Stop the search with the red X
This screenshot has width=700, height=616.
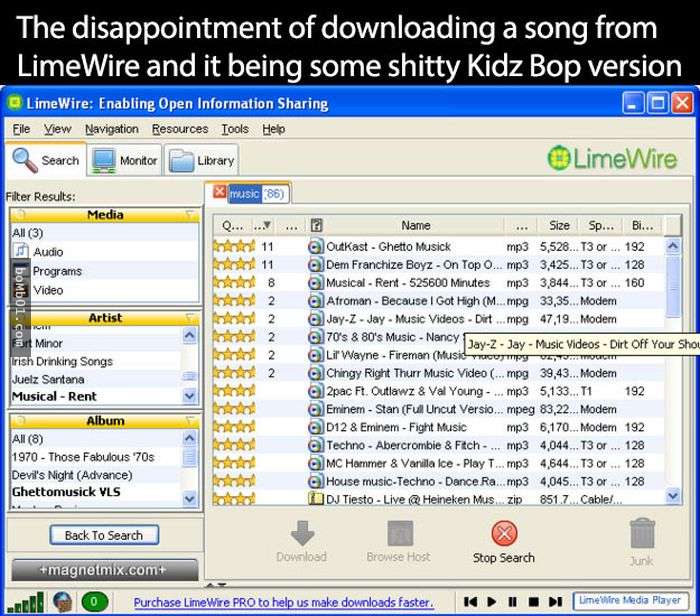[504, 533]
